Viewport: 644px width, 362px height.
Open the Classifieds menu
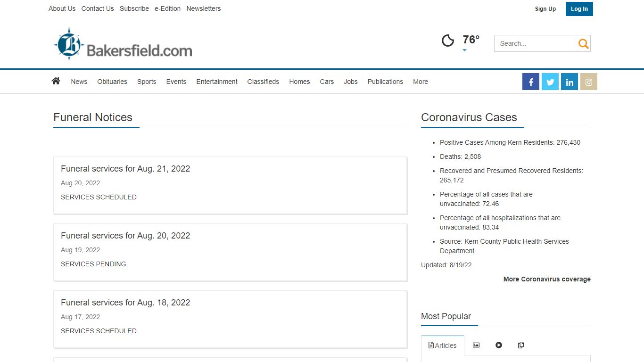coord(263,82)
